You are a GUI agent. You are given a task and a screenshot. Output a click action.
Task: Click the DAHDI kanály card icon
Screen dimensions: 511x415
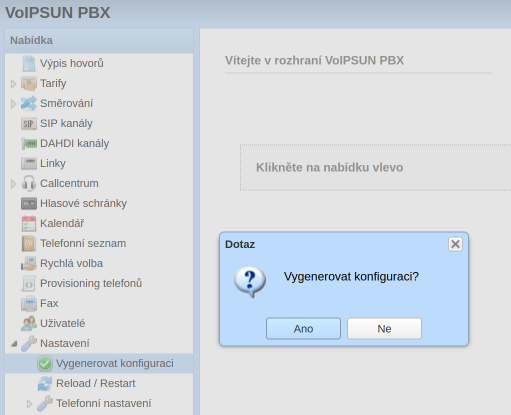coord(29,143)
